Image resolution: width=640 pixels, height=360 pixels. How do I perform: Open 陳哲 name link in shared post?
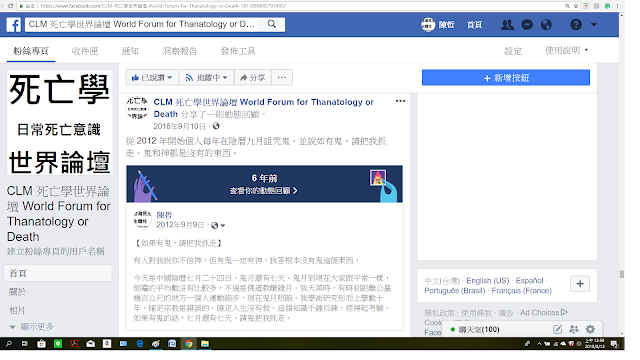pyautogui.click(x=164, y=215)
